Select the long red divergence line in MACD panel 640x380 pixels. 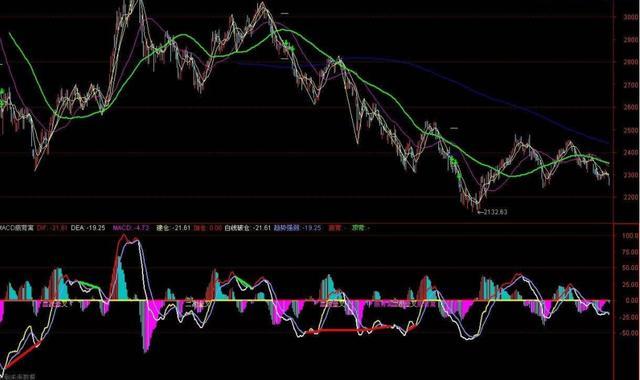361,329
